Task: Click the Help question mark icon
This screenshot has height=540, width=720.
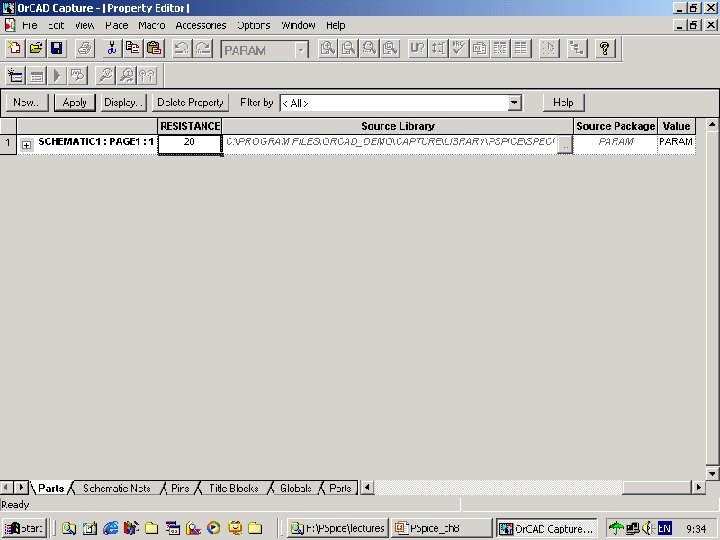Action: click(x=605, y=48)
